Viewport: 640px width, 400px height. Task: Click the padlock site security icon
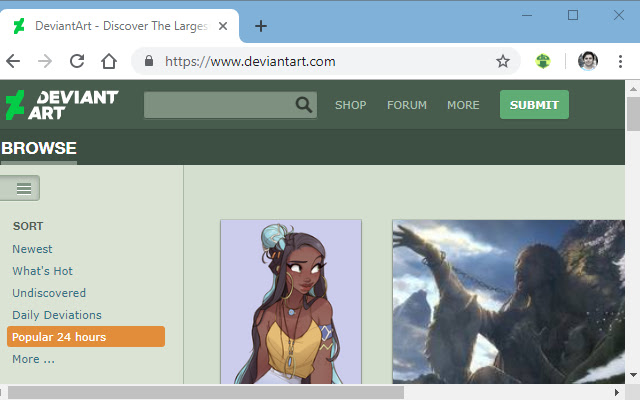coord(149,61)
